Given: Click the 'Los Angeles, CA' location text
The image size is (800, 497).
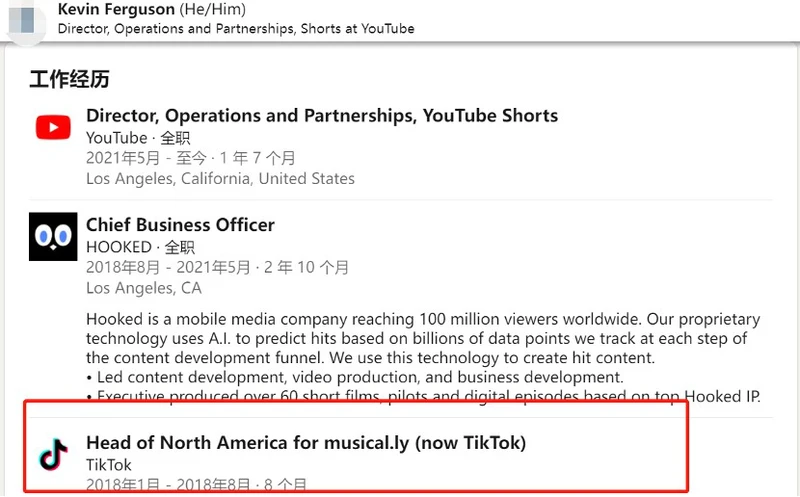Looking at the screenshot, I should point(144,288).
